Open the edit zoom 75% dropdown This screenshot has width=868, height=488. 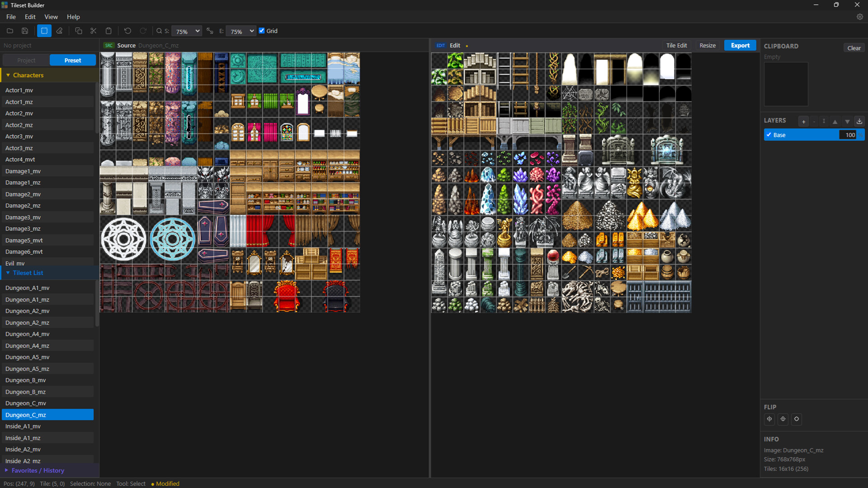241,31
